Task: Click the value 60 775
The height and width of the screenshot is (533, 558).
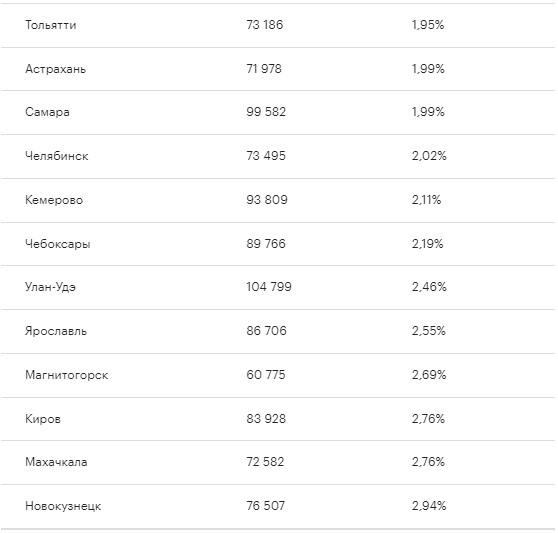Action: point(266,375)
